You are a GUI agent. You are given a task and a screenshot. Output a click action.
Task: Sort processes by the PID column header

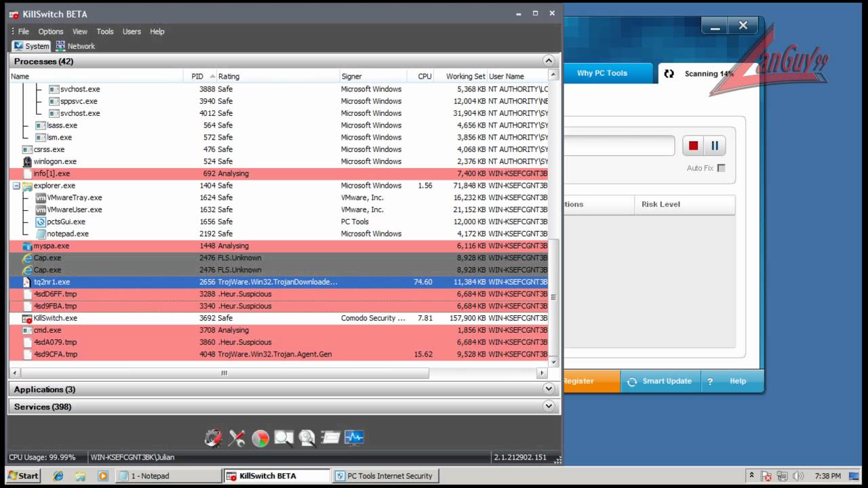coord(197,77)
